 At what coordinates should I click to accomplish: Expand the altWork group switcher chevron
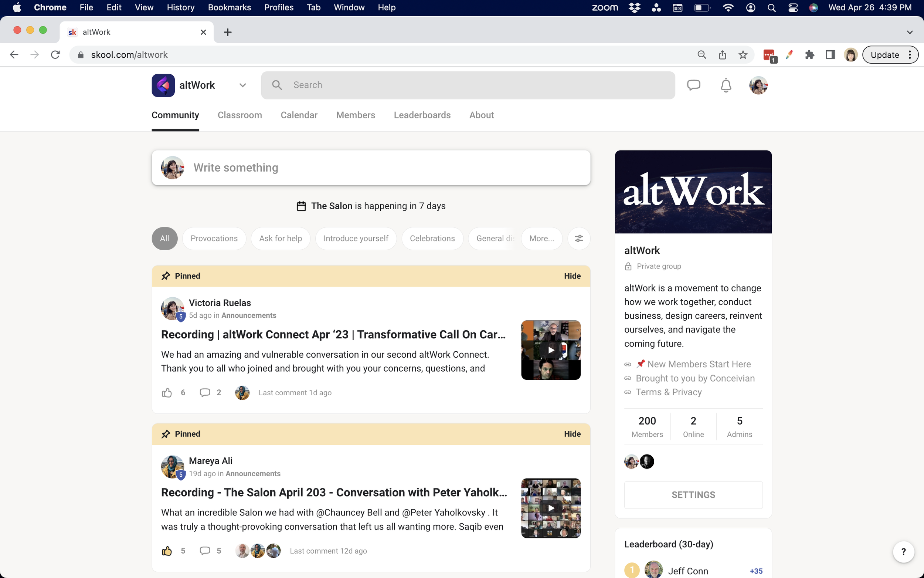click(242, 85)
